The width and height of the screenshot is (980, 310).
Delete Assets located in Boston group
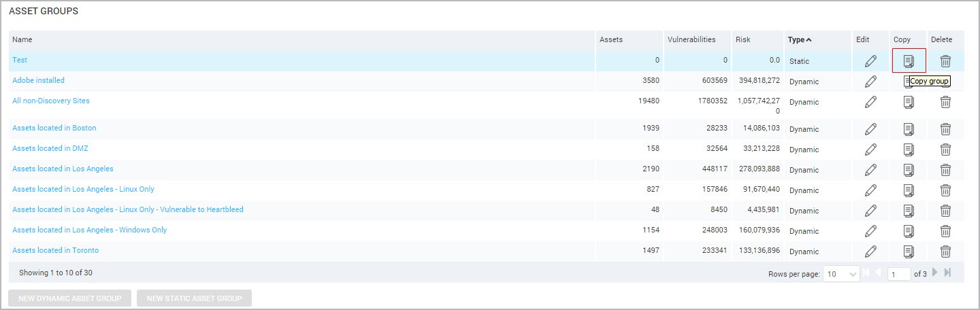point(945,129)
